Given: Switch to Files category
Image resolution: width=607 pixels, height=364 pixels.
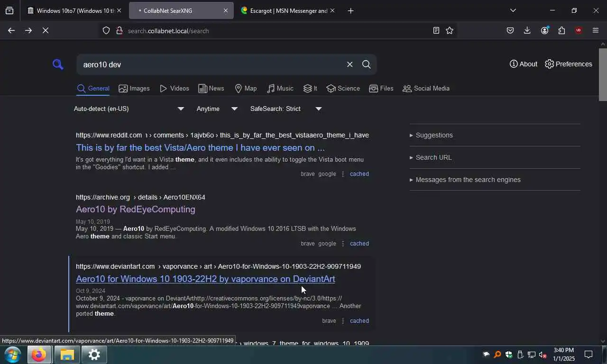Looking at the screenshot, I should [x=381, y=88].
